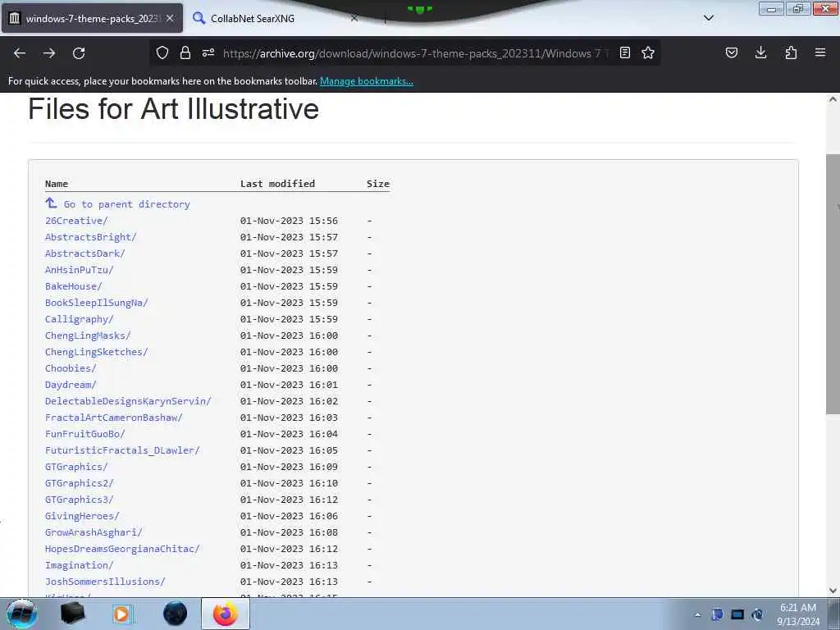This screenshot has width=840, height=630.
Task: Click the scrollbar up arrow
Action: click(x=833, y=99)
